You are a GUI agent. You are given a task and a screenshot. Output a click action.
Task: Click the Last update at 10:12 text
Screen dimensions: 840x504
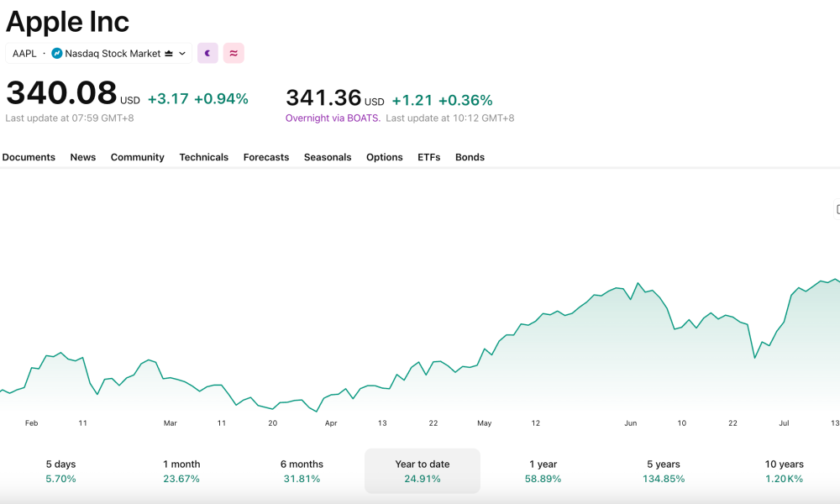pyautogui.click(x=450, y=118)
